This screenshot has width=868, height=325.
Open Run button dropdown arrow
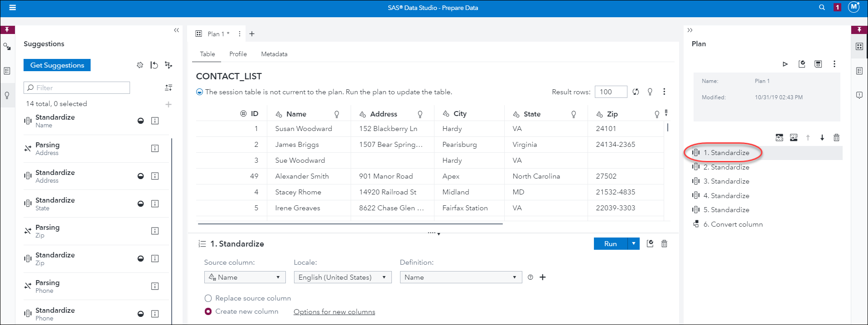(x=633, y=244)
